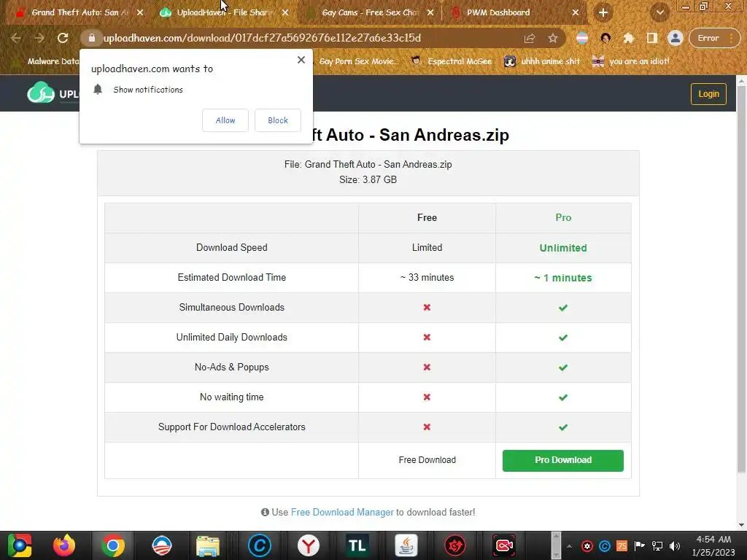Close the PWM Dashboard tab
The width and height of the screenshot is (747, 560).
click(x=575, y=13)
